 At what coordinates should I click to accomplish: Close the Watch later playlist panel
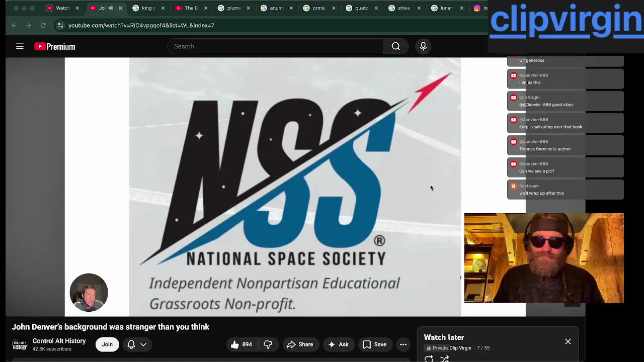click(568, 342)
